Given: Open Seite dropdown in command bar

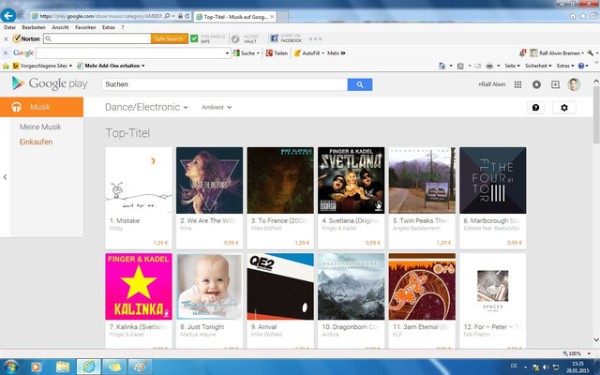Looking at the screenshot, I should point(512,66).
